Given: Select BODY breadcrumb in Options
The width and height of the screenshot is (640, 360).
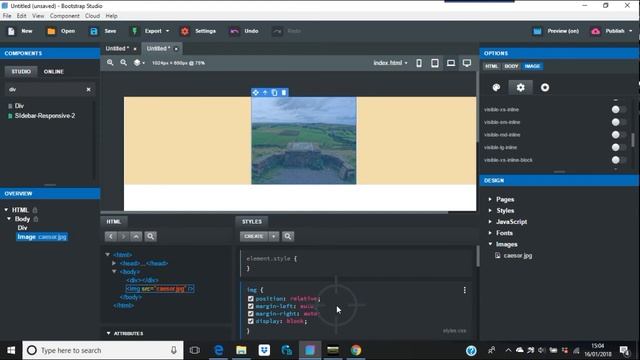Looking at the screenshot, I should tap(511, 66).
